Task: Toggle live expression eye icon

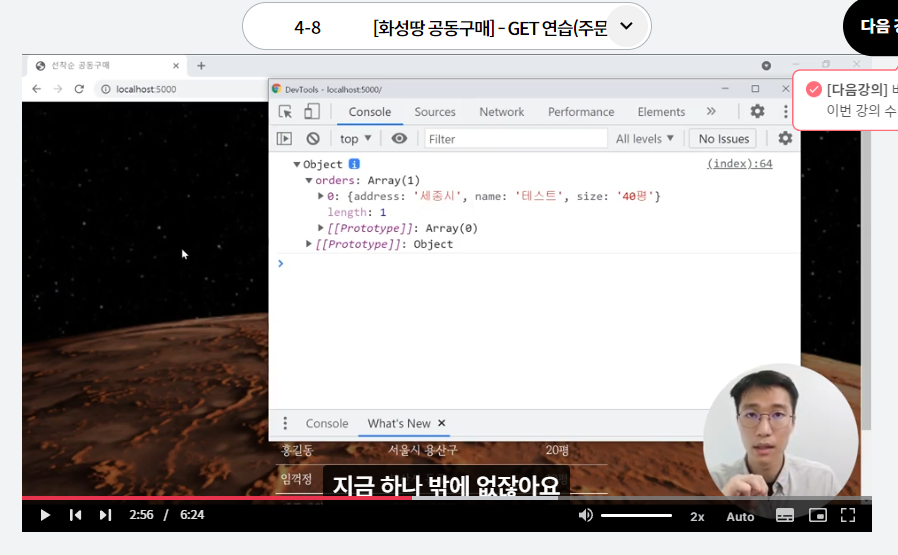Action: 399,139
